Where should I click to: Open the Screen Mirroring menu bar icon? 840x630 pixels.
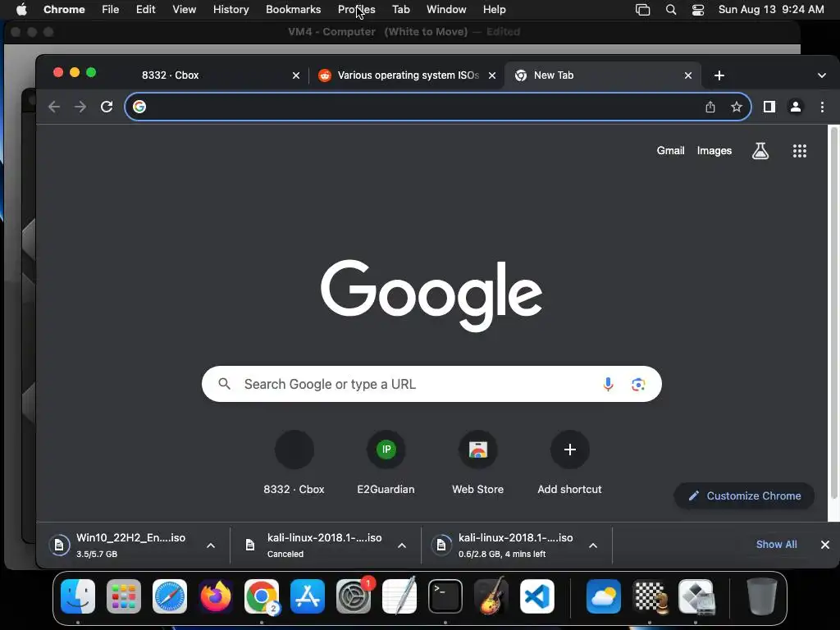[x=642, y=10]
